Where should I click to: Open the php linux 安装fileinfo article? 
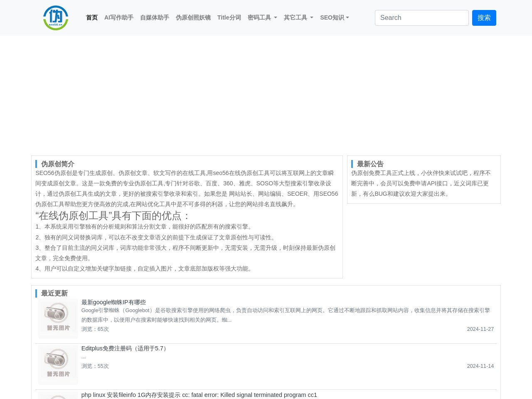[199, 395]
